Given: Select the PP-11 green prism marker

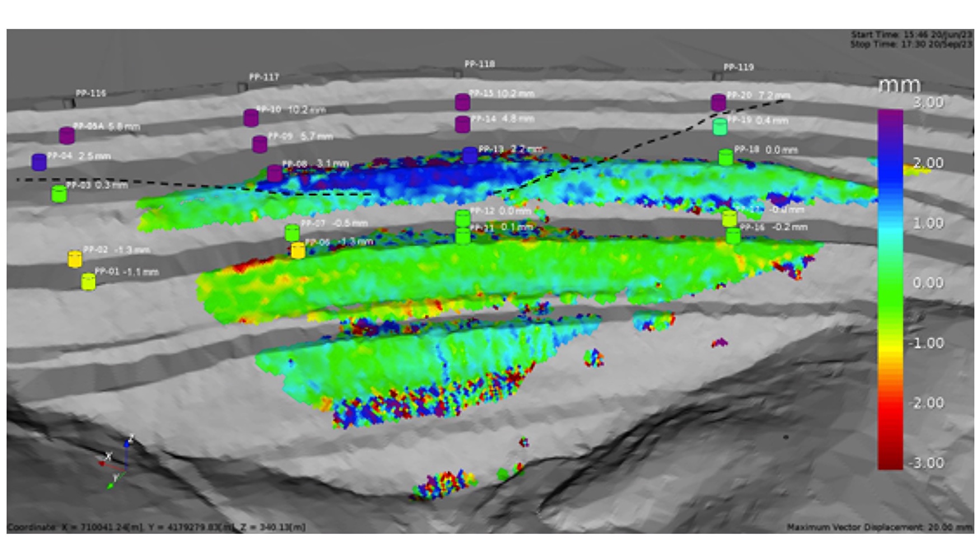Looking at the screenshot, I should coord(463,236).
